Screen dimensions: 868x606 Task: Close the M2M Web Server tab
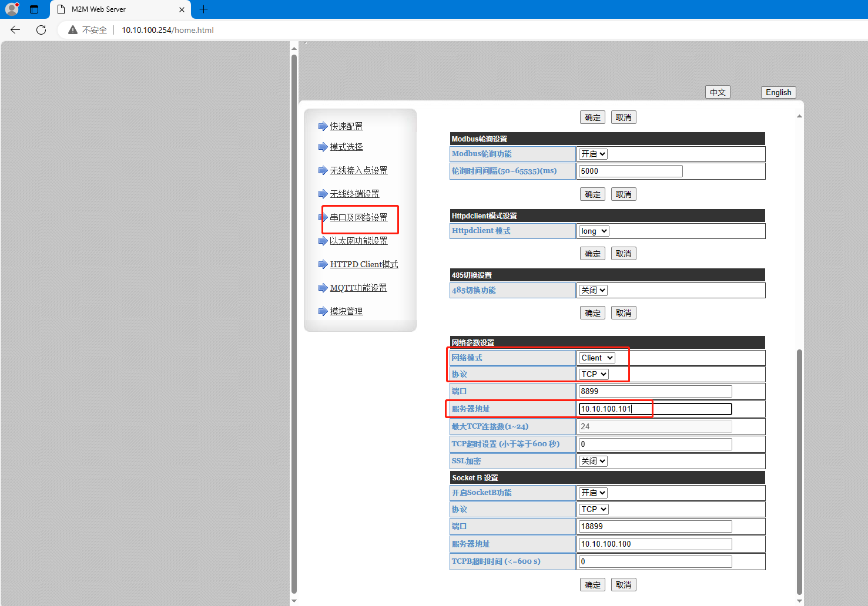pos(182,9)
